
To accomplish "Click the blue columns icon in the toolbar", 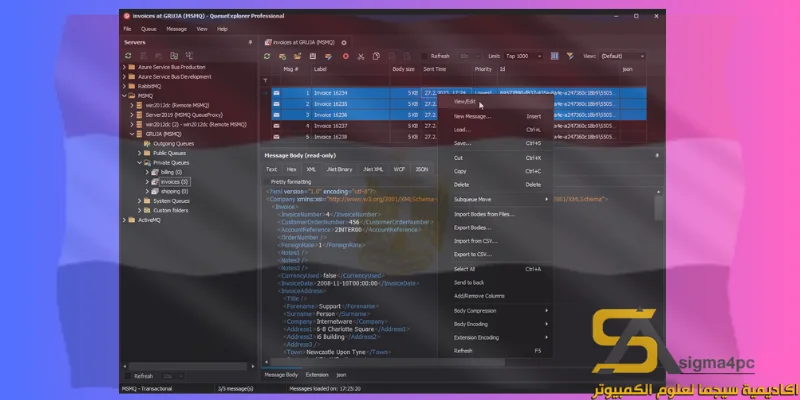I will pyautogui.click(x=555, y=56).
